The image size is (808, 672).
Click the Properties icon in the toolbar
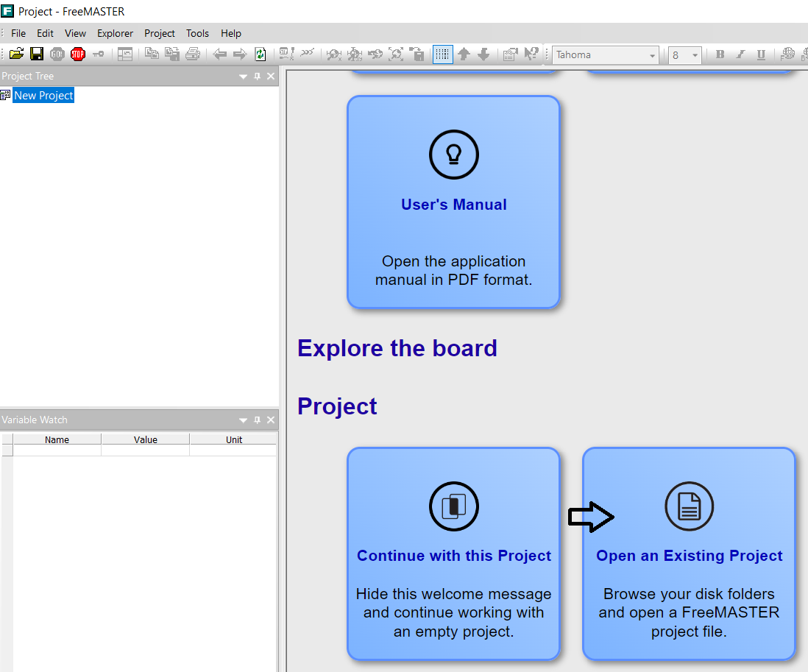pos(510,54)
